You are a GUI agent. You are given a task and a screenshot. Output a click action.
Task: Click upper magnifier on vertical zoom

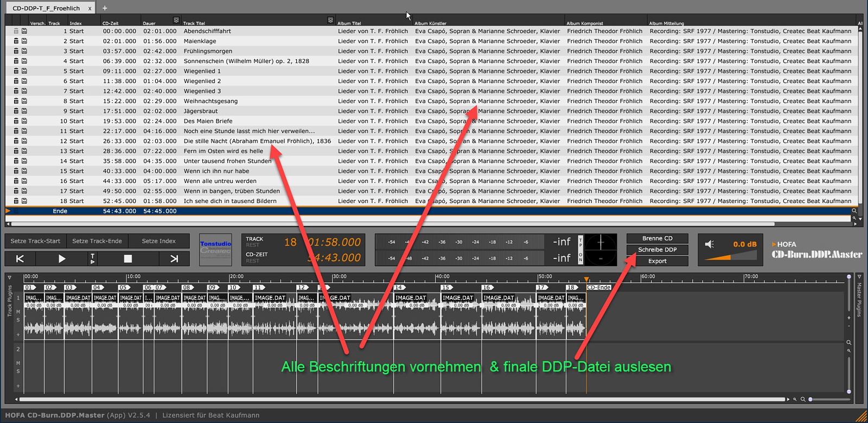click(x=849, y=343)
